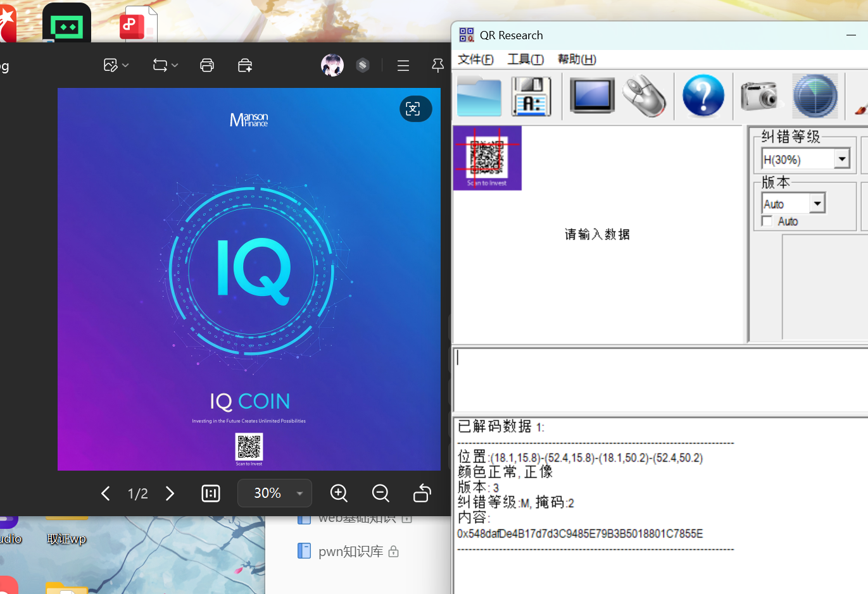Open the 工具(T) menu
868x594 pixels.
[x=525, y=59]
